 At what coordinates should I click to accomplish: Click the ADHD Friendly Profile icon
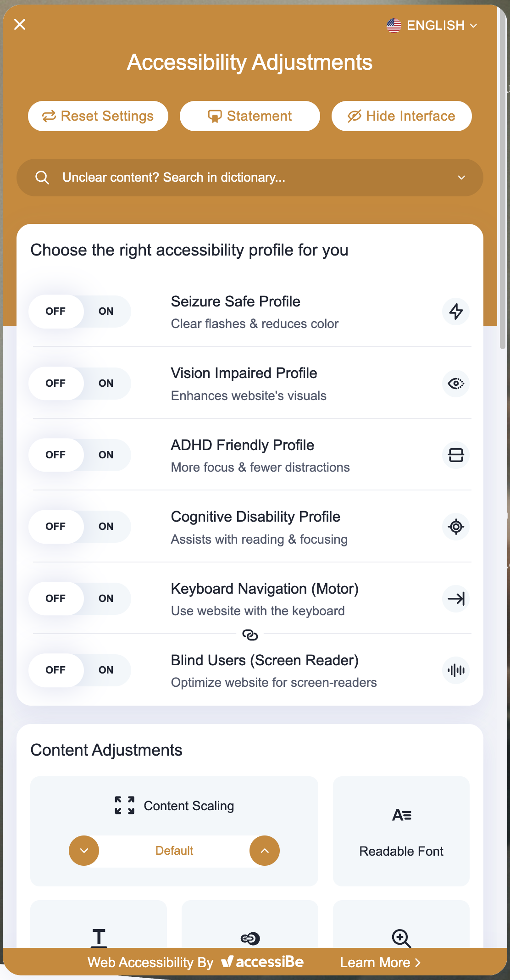tap(456, 455)
